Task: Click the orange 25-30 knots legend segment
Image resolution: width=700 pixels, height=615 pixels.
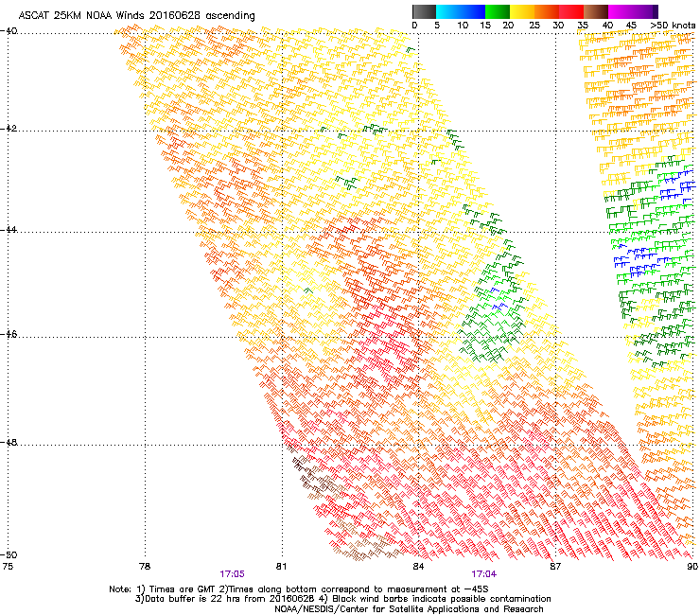Action: [x=547, y=11]
